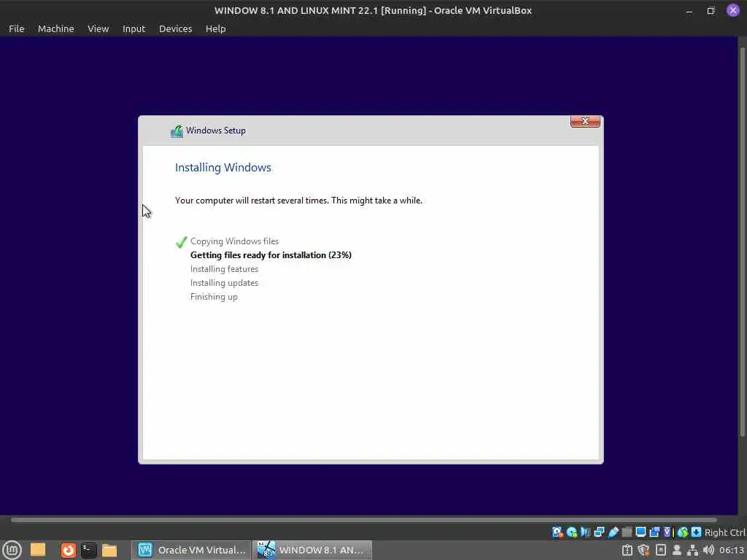Click the recording indicator icon
This screenshot has height=560, width=747.
pyautogui.click(x=654, y=532)
